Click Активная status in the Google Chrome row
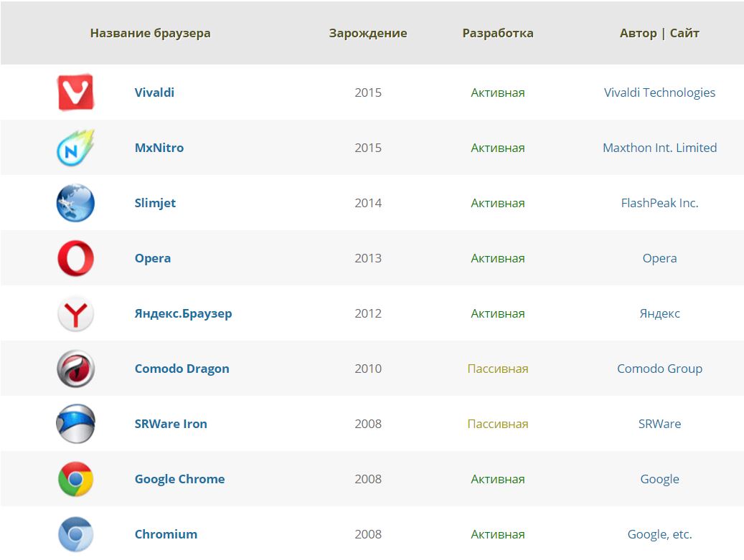 498,480
